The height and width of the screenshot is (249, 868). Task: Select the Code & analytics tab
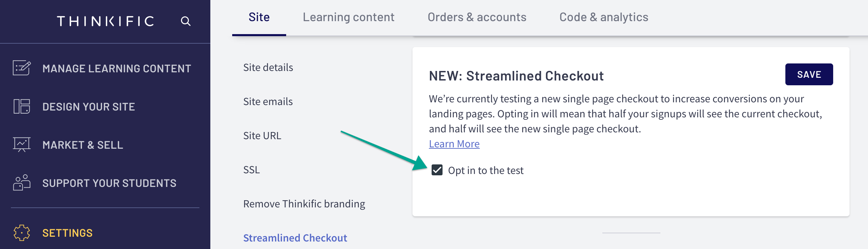pos(604,17)
